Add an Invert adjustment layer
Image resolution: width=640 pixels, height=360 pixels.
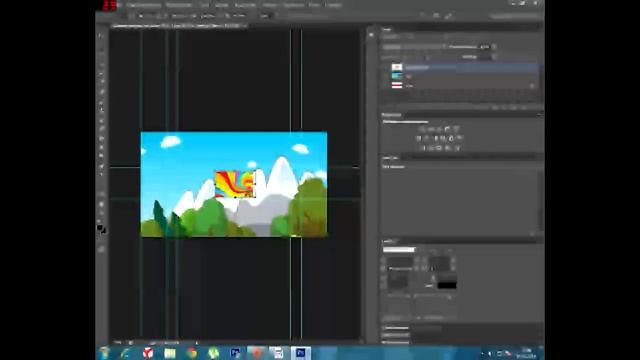[x=422, y=148]
